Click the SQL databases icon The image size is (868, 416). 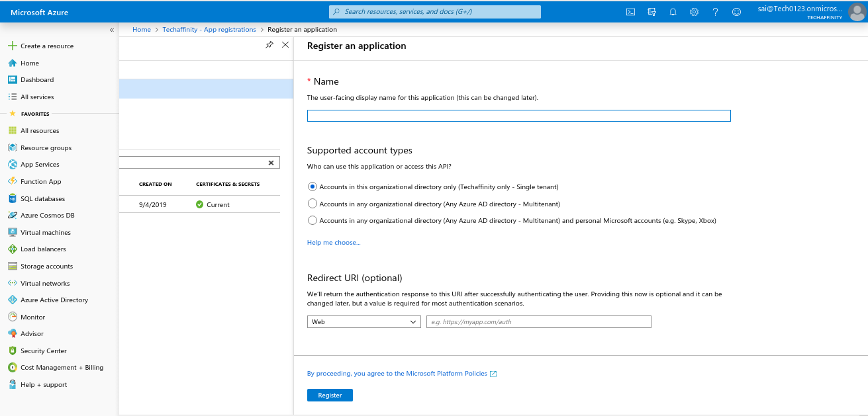point(12,198)
